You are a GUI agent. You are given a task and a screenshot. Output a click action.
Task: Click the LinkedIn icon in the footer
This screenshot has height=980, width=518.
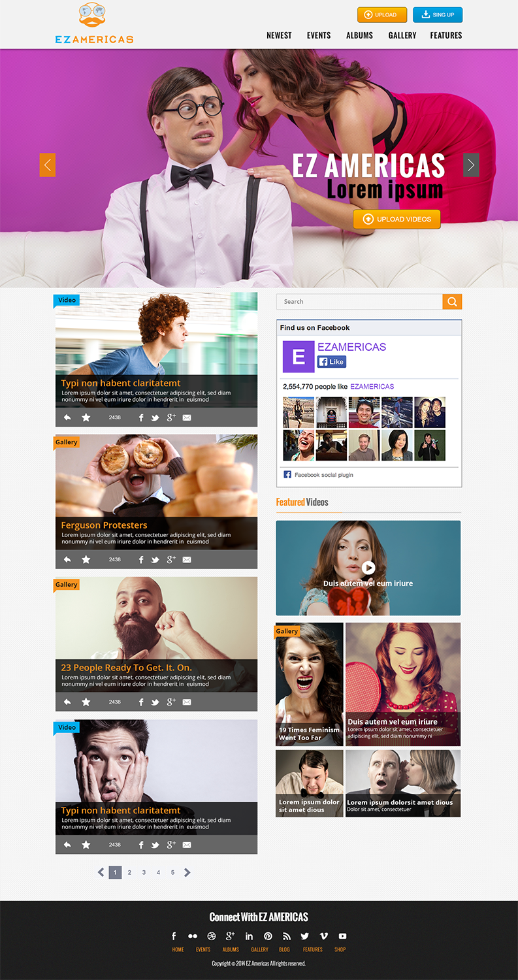(249, 936)
